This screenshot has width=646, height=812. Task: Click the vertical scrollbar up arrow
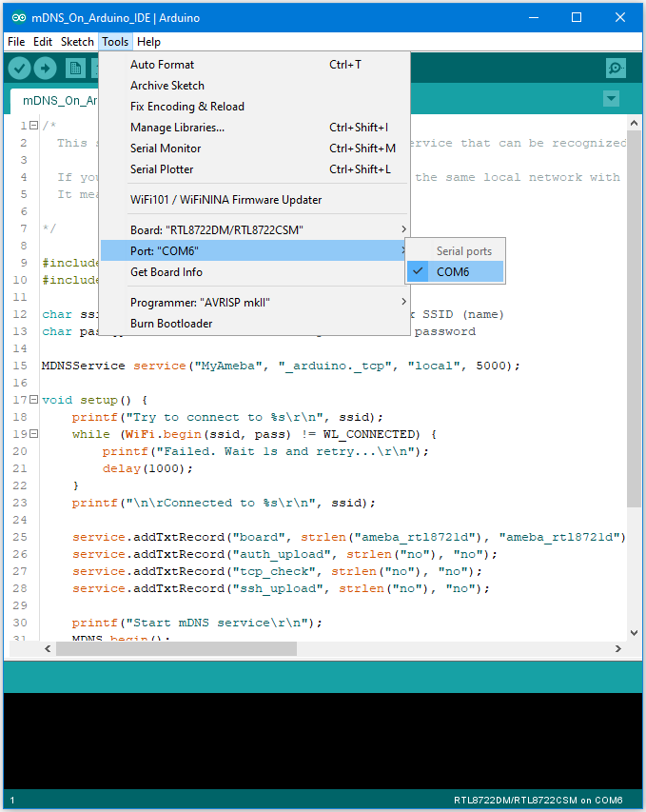634,123
